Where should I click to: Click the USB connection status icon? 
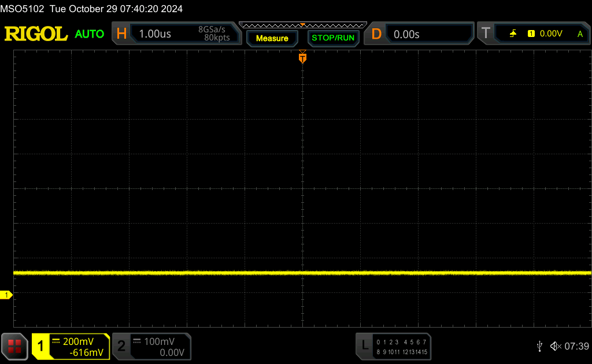(539, 346)
